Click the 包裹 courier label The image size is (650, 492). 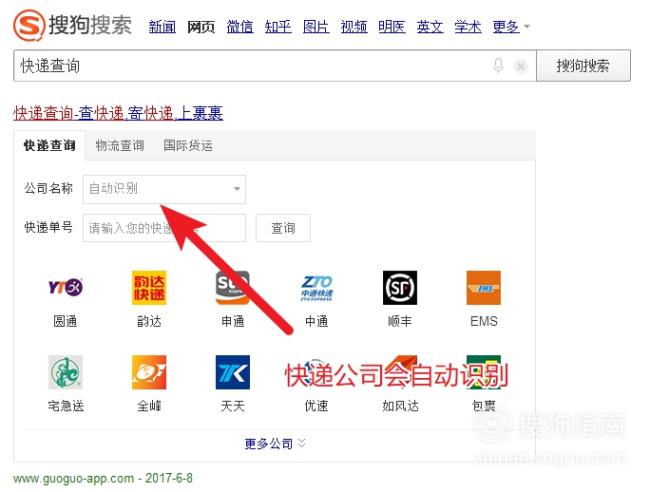(x=484, y=405)
